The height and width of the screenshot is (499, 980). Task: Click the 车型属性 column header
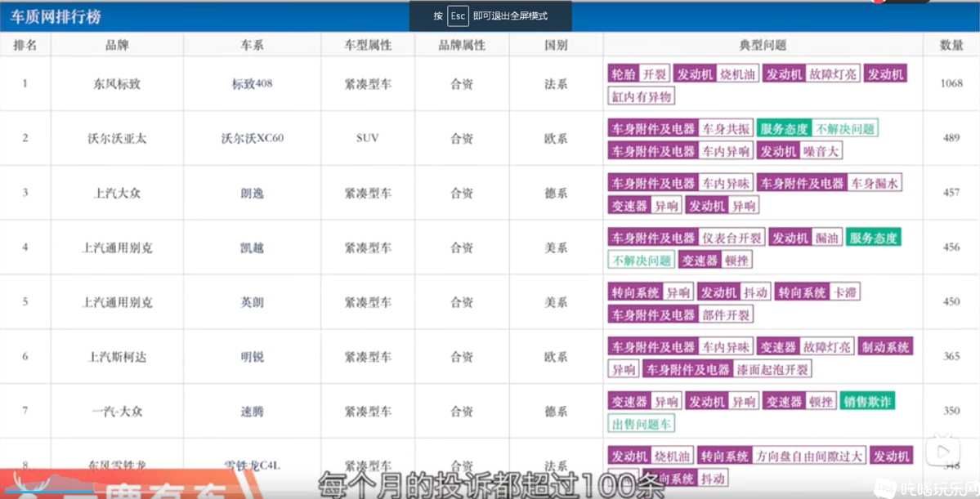[368, 45]
